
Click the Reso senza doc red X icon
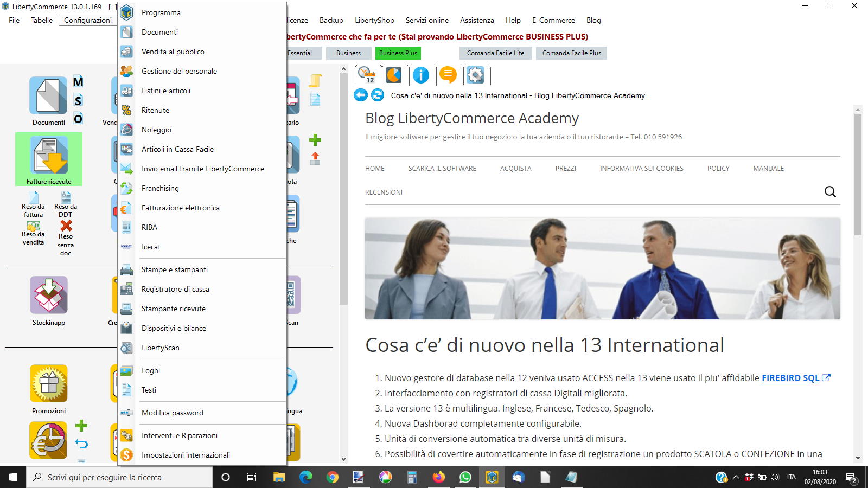click(x=66, y=226)
